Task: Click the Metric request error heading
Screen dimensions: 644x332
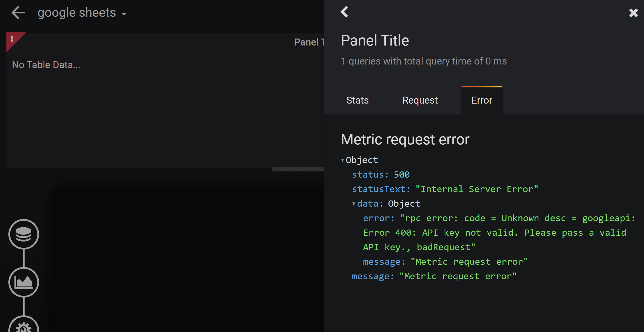Action: [x=405, y=139]
